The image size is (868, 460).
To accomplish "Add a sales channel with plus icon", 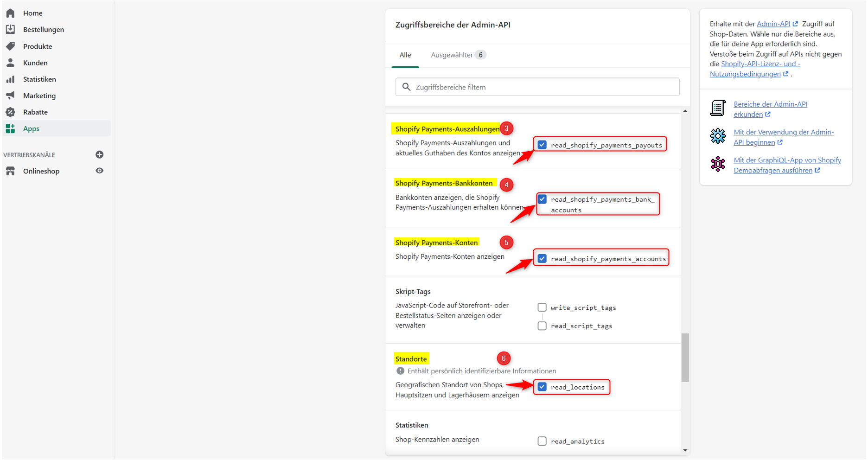I will (x=99, y=154).
